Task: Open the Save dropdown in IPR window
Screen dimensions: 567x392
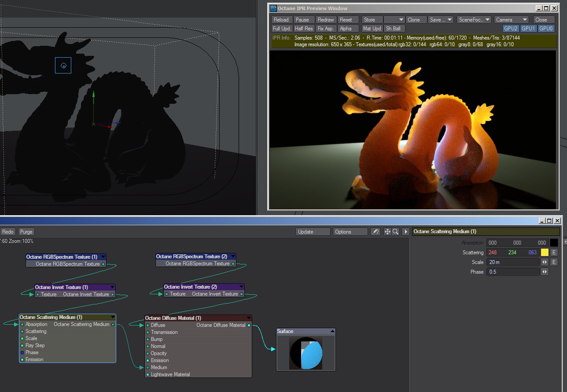Action: coord(441,20)
